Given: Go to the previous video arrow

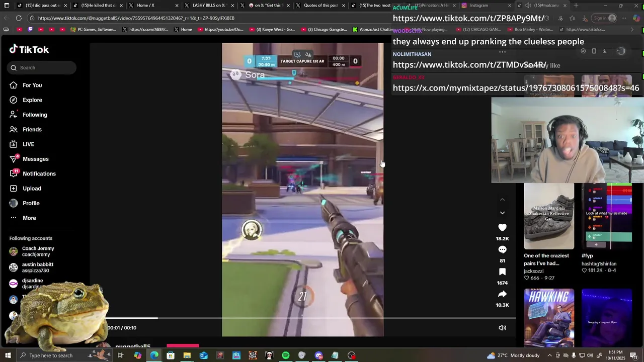Looking at the screenshot, I should click(x=502, y=200).
